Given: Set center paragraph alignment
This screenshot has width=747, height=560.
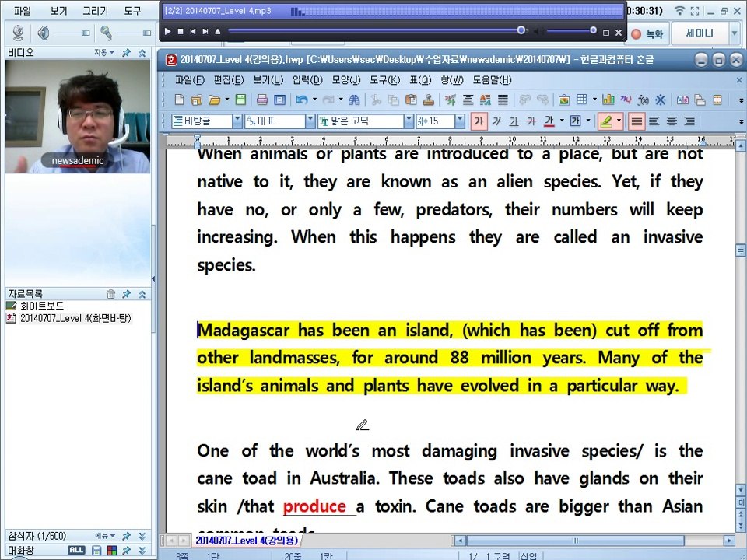Looking at the screenshot, I should (672, 121).
